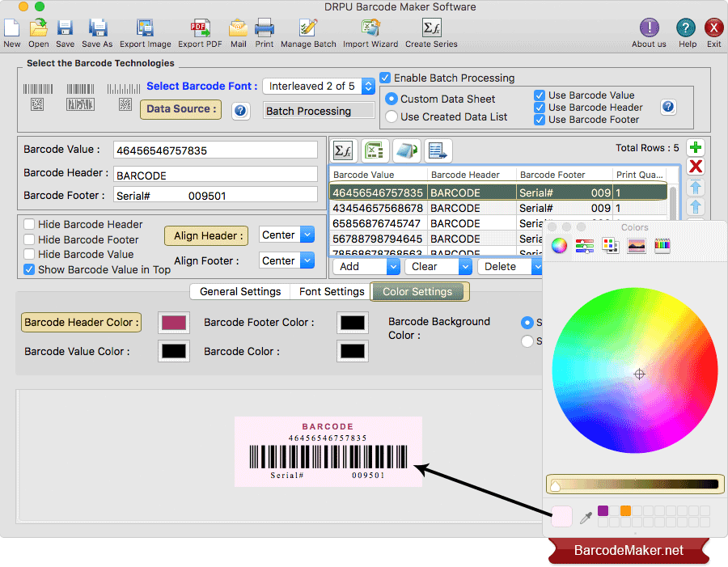
Task: Click the Barcode Header input field
Action: pos(215,174)
